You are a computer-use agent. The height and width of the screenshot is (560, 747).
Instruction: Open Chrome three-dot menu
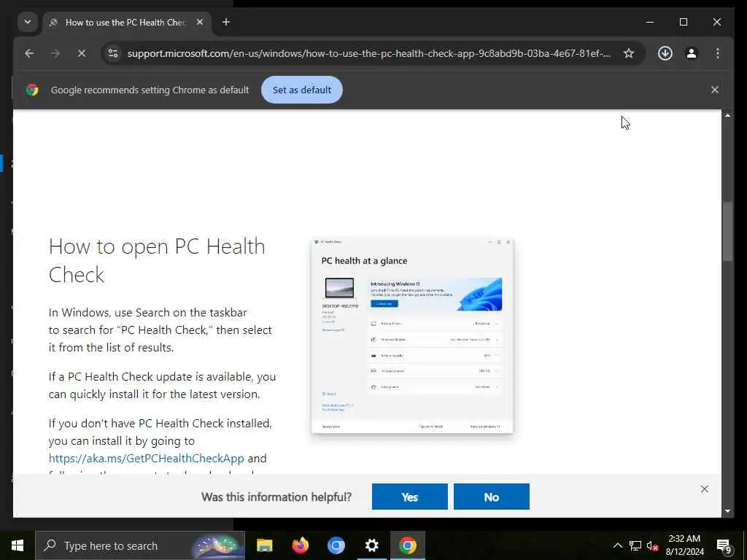pyautogui.click(x=718, y=53)
